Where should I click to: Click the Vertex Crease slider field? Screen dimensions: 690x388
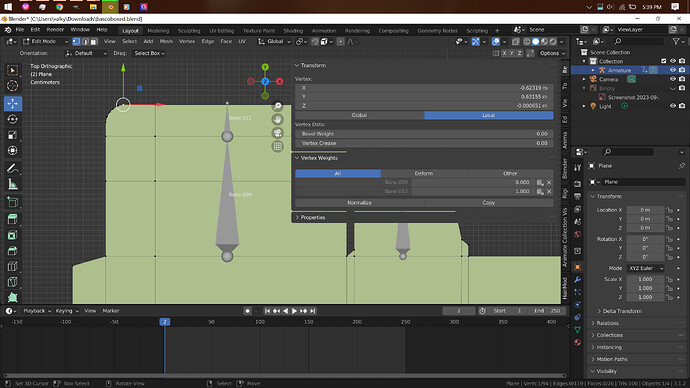424,143
